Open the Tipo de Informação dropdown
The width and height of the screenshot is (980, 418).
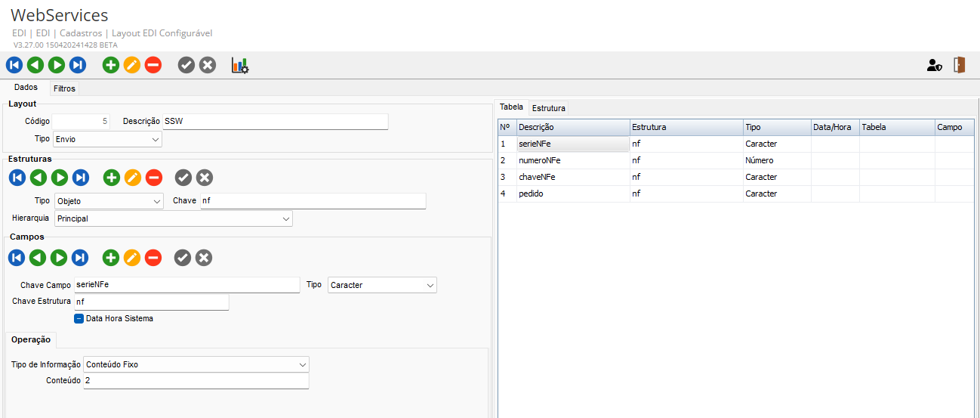click(196, 364)
